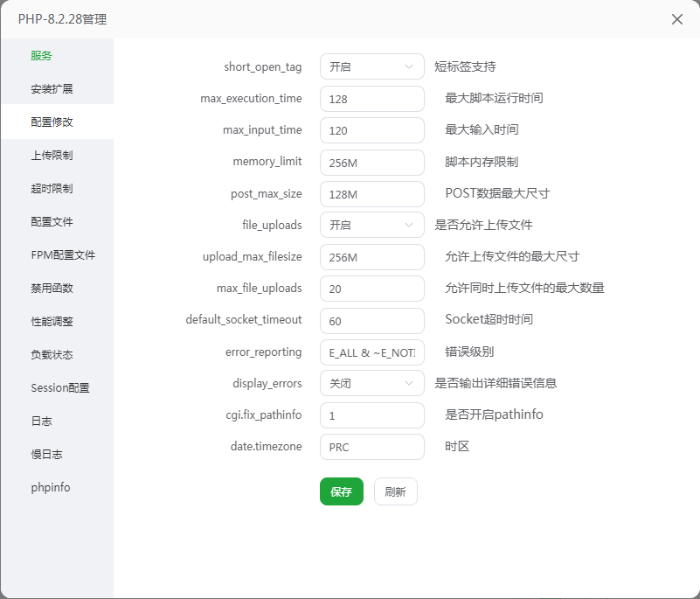
Task: Select the 上传限制 sidebar item
Action: tap(52, 156)
